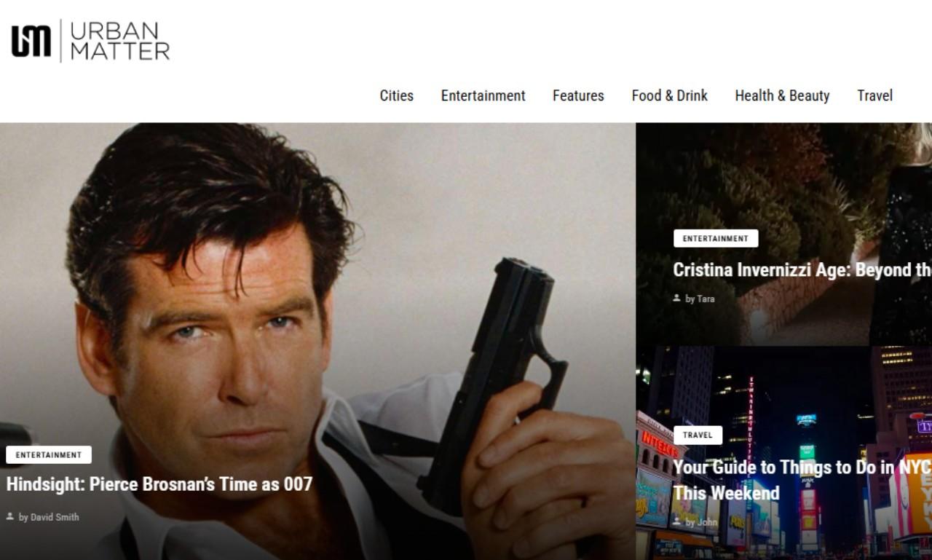Click the Travel tag on NYC guide
The width and height of the screenshot is (932, 560).
coord(698,435)
